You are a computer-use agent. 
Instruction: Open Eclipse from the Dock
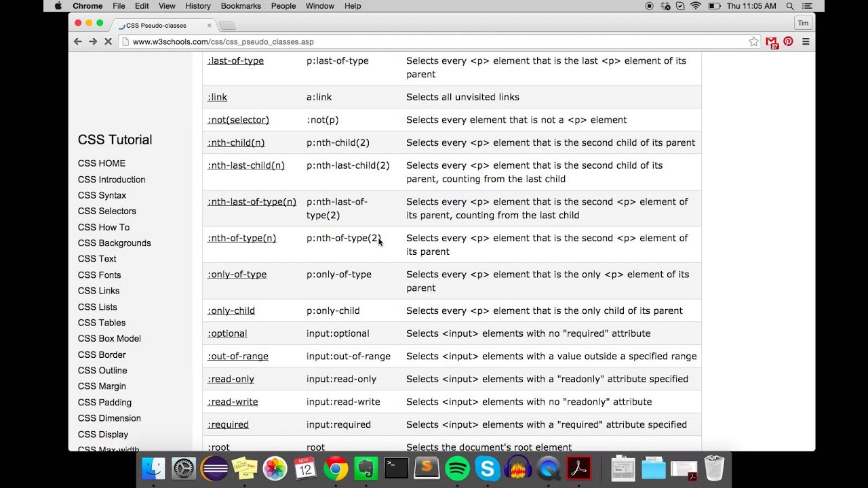[215, 468]
